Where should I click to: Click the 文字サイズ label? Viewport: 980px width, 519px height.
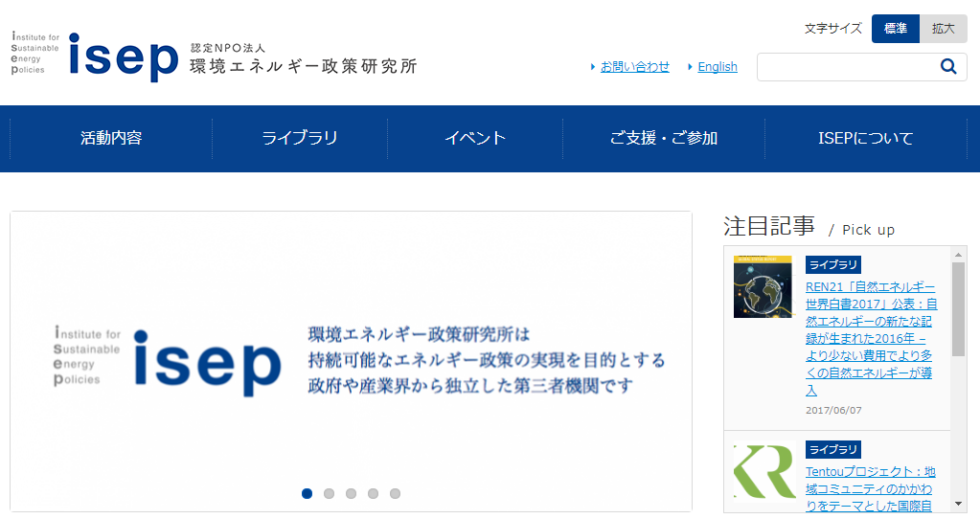coord(832,29)
